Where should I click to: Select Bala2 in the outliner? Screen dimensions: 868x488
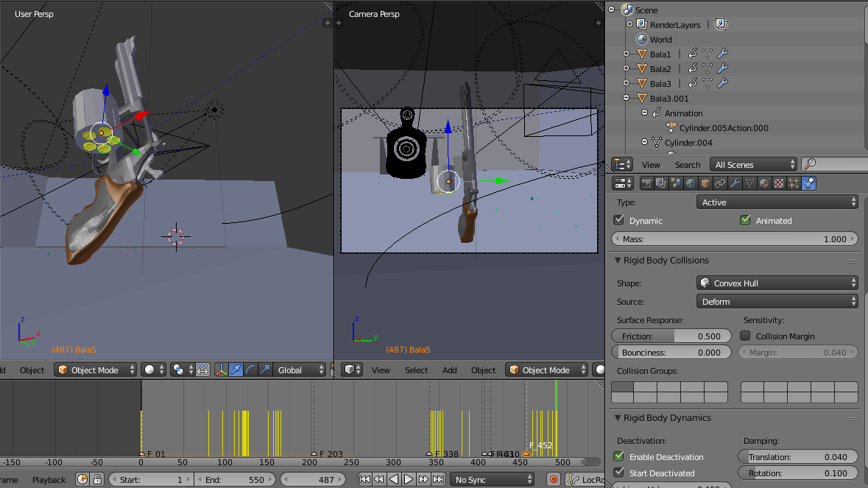tap(660, 69)
